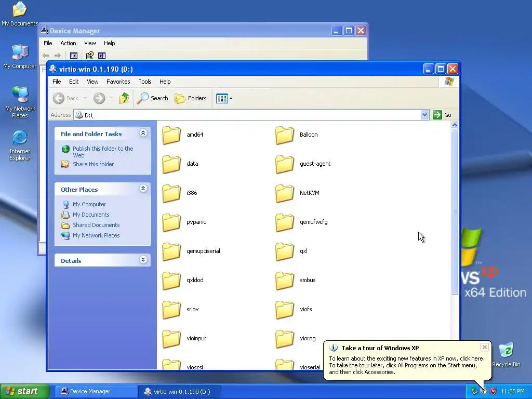Select the data folder icon
The width and height of the screenshot is (532, 399).
pos(171,164)
